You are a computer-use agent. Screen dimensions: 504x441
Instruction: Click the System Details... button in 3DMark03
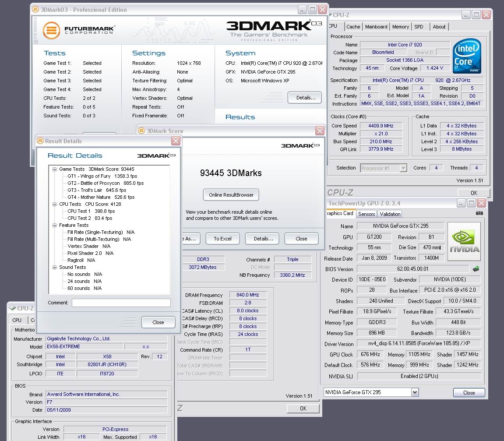pos(305,98)
